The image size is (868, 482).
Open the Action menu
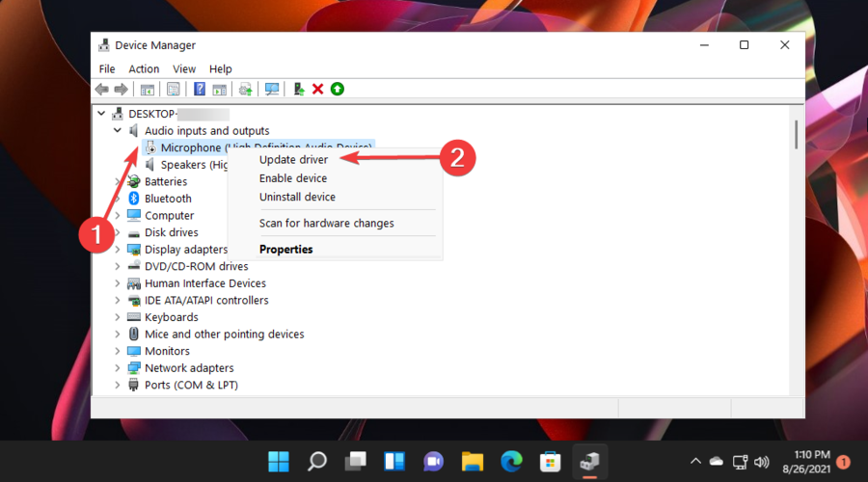coord(144,69)
